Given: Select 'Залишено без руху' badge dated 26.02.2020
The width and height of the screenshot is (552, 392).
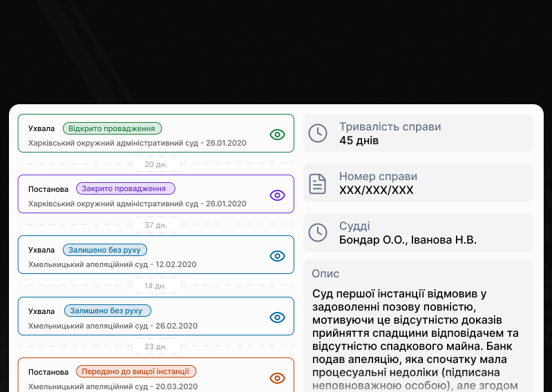Looking at the screenshot, I should tap(107, 311).
